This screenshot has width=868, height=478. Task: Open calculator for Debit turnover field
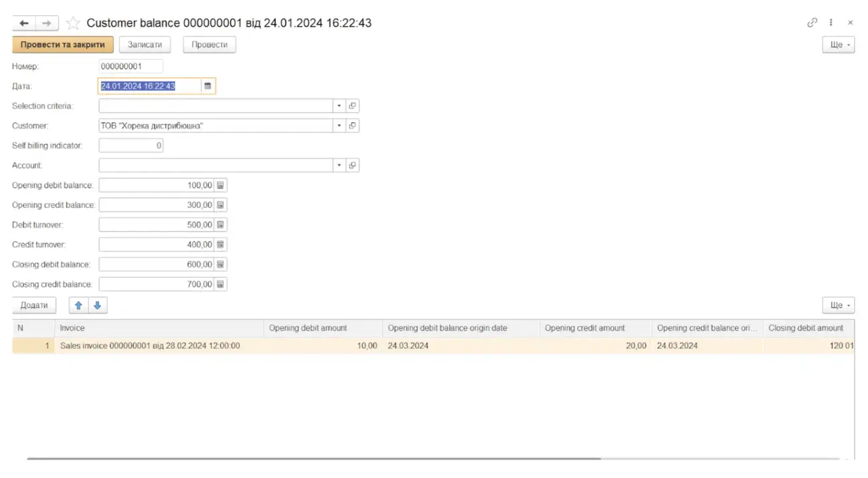[x=221, y=225]
